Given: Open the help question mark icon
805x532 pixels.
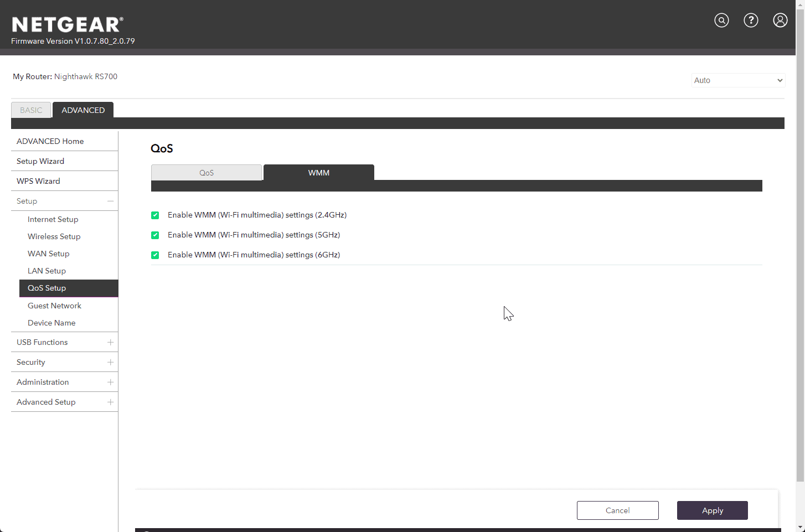Looking at the screenshot, I should point(751,20).
